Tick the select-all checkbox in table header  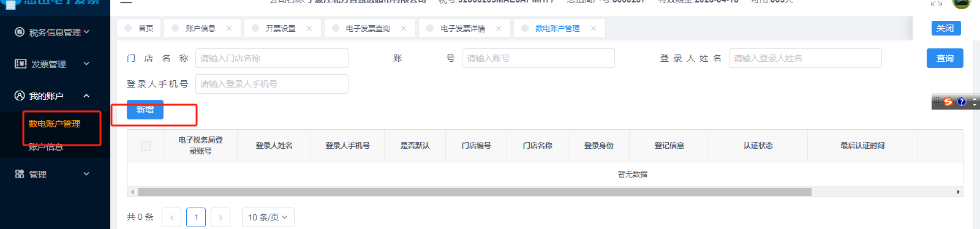[x=146, y=146]
